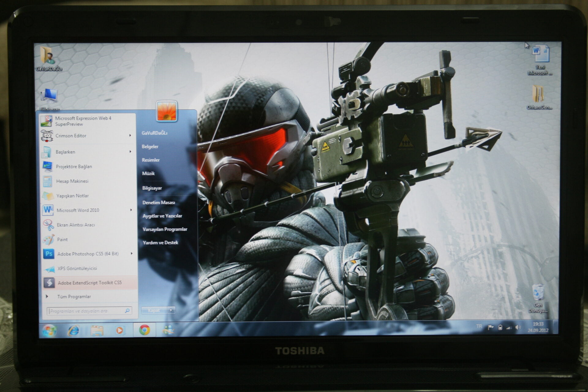Open Bilgisayar desktop icon

[x=49, y=99]
